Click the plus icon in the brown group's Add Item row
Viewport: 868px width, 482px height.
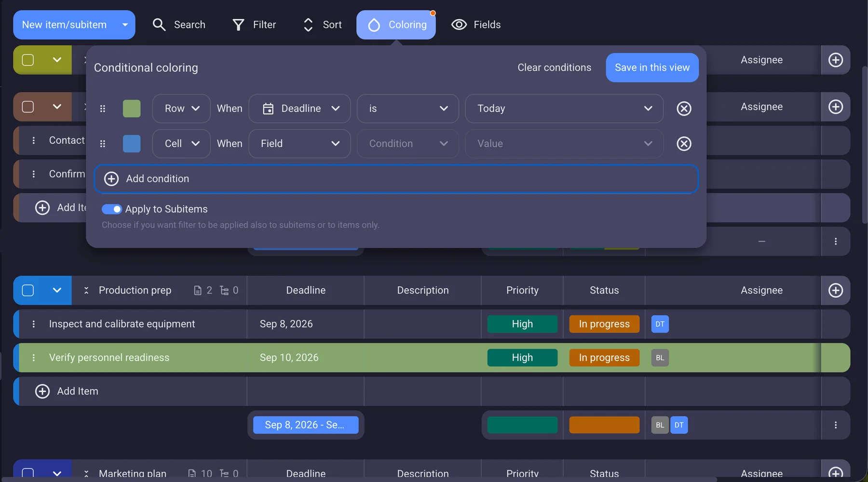click(x=42, y=208)
